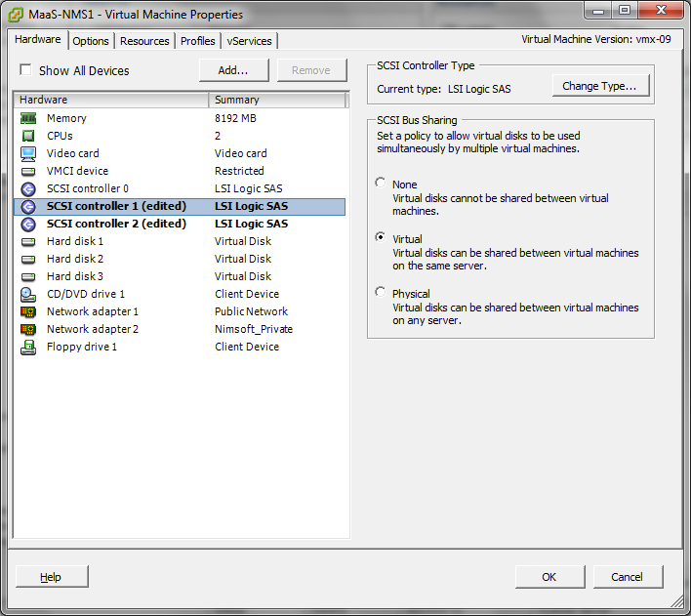The height and width of the screenshot is (616, 691).
Task: Select the Floppy drive 1 label
Action: point(82,347)
